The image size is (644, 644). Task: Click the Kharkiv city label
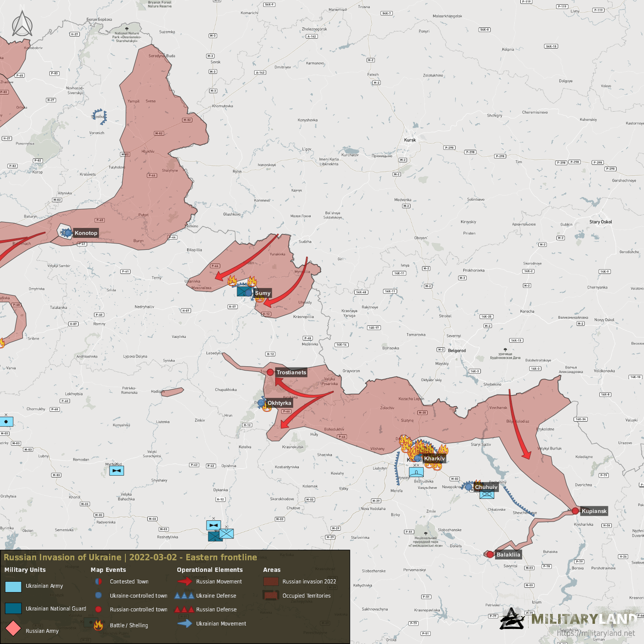click(x=434, y=459)
